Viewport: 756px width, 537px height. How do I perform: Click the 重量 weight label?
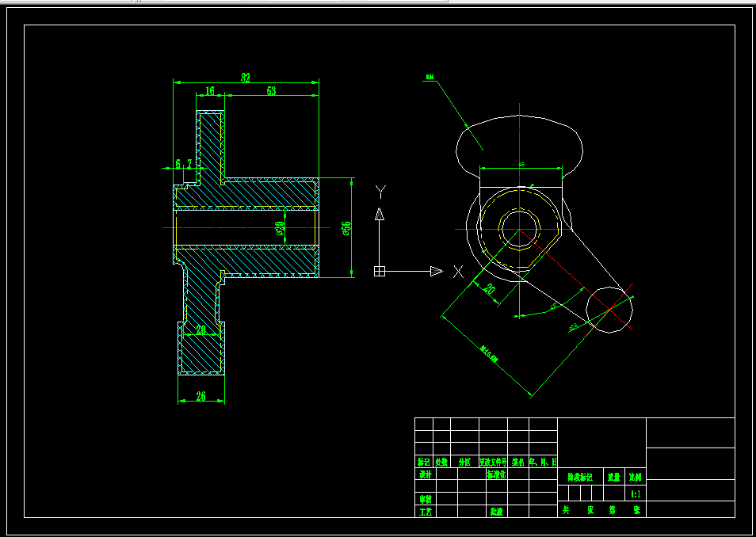(614, 478)
